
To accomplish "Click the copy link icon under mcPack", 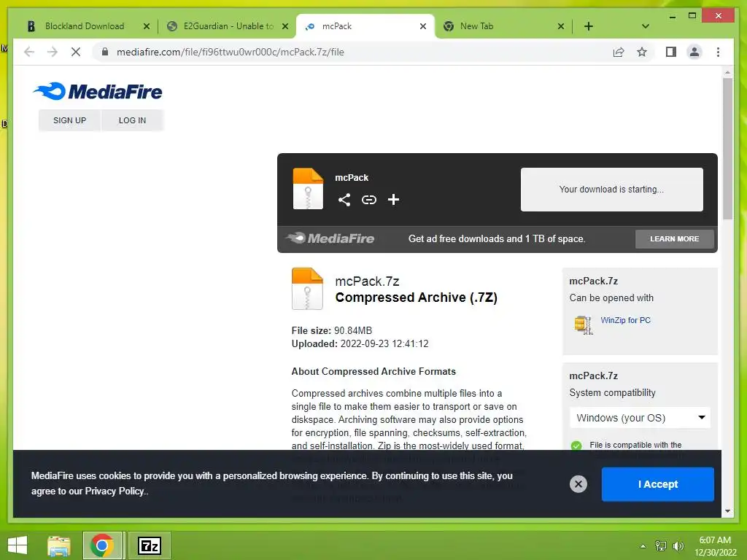I will pyautogui.click(x=368, y=200).
